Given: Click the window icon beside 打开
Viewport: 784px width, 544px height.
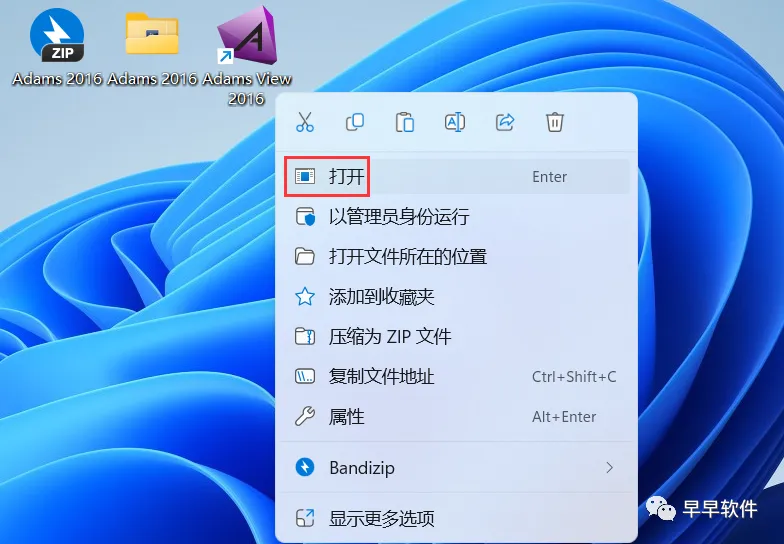Looking at the screenshot, I should click(x=305, y=176).
